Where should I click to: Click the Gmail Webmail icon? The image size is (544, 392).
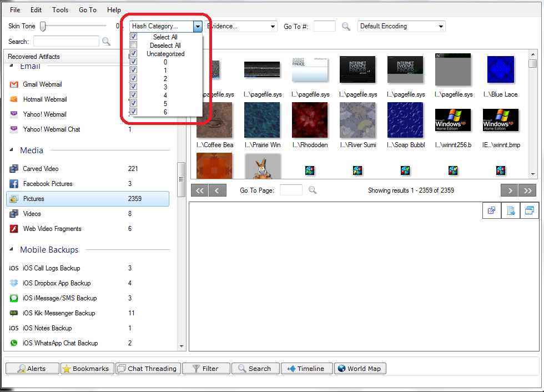(14, 84)
